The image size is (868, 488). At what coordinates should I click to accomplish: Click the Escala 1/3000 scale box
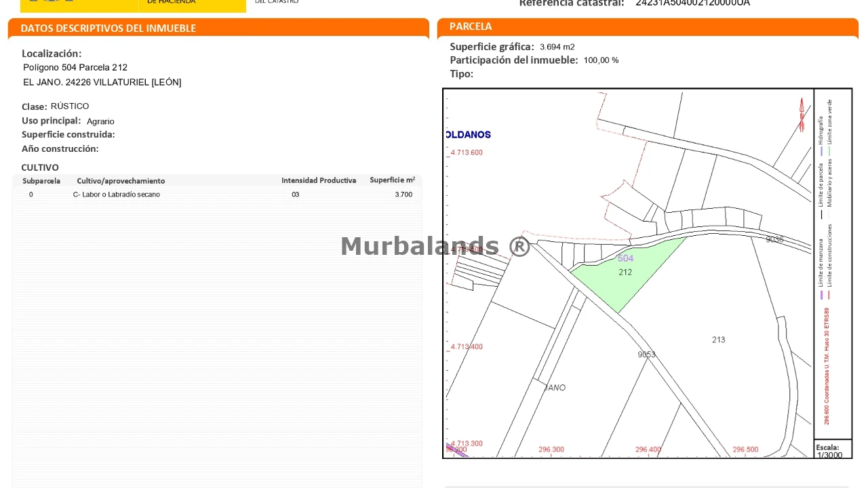point(833,451)
